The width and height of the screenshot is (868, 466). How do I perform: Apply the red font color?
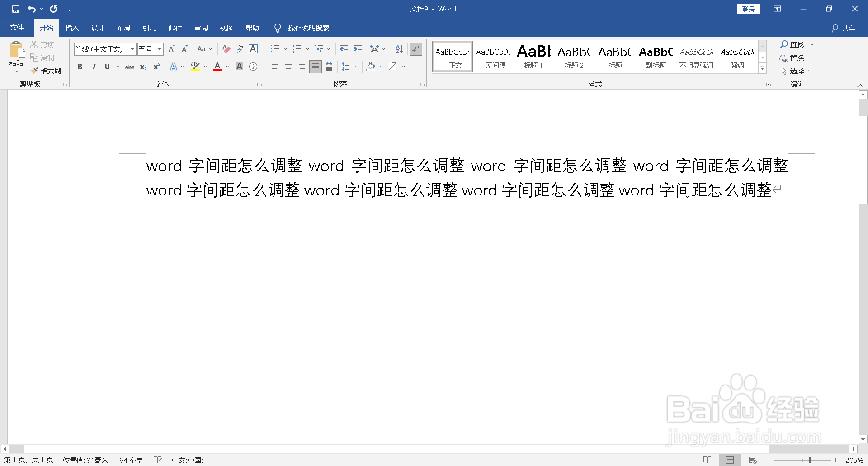[217, 67]
